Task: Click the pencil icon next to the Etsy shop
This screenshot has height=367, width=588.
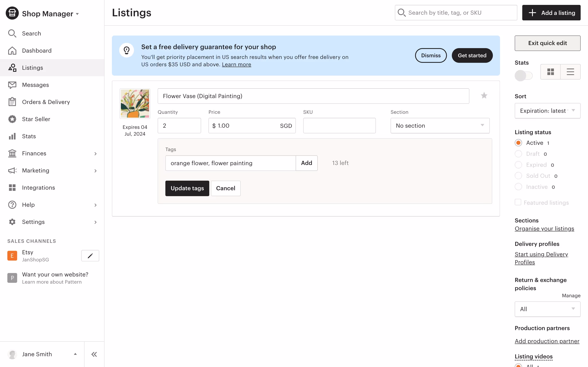Action: pyautogui.click(x=90, y=256)
